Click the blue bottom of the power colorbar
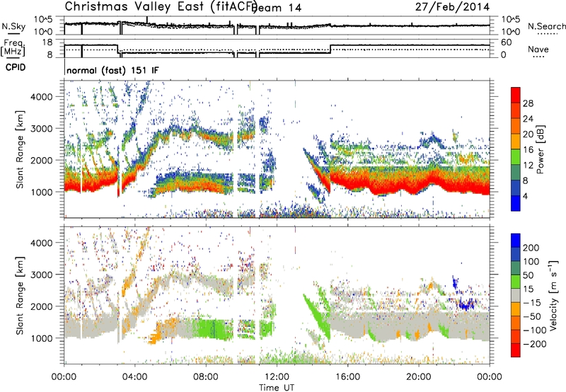Viewport: 566px width, 392px height. [x=516, y=204]
